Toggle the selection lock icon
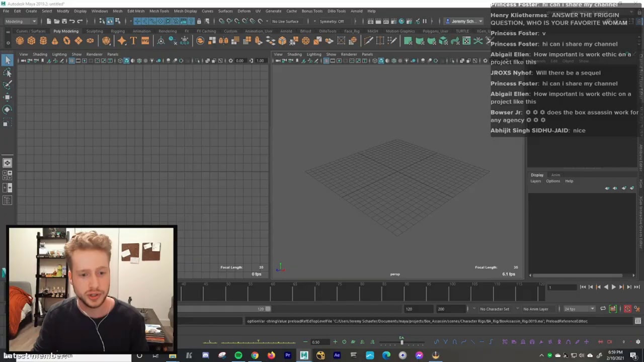Image resolution: width=644 pixels, height=362 pixels. click(199, 21)
